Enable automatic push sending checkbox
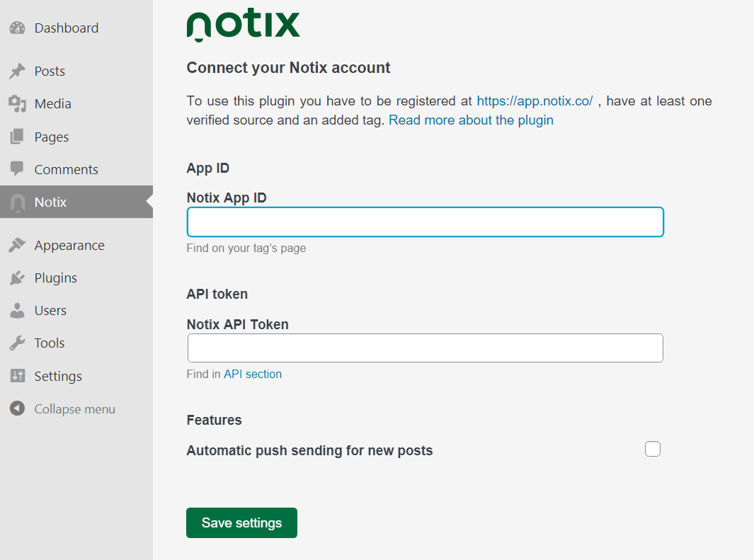This screenshot has height=560, width=754. click(x=653, y=449)
